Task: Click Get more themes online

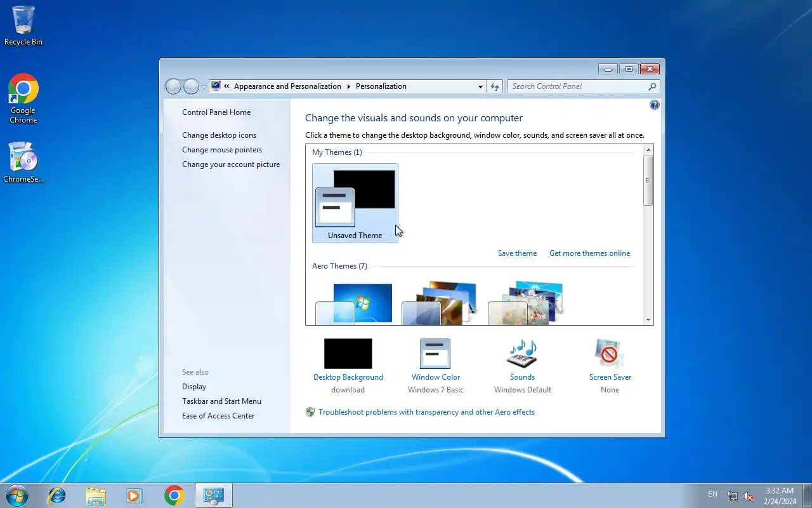Action: (590, 253)
